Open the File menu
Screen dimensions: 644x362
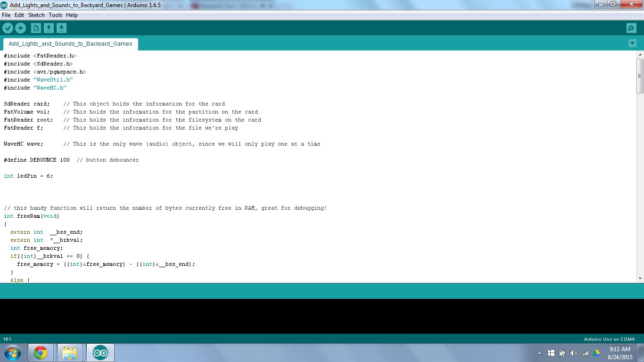(6, 15)
